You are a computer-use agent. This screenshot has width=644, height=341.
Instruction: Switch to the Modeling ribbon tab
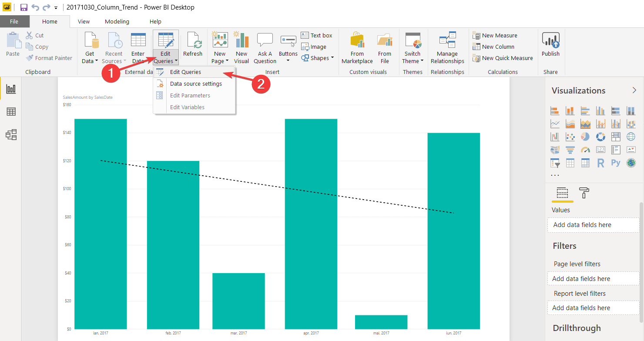pos(117,21)
